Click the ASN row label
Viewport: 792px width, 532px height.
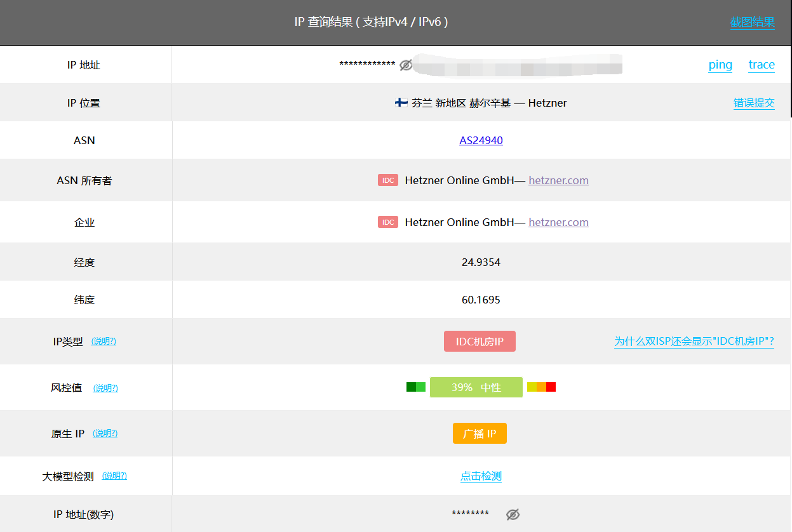(84, 140)
